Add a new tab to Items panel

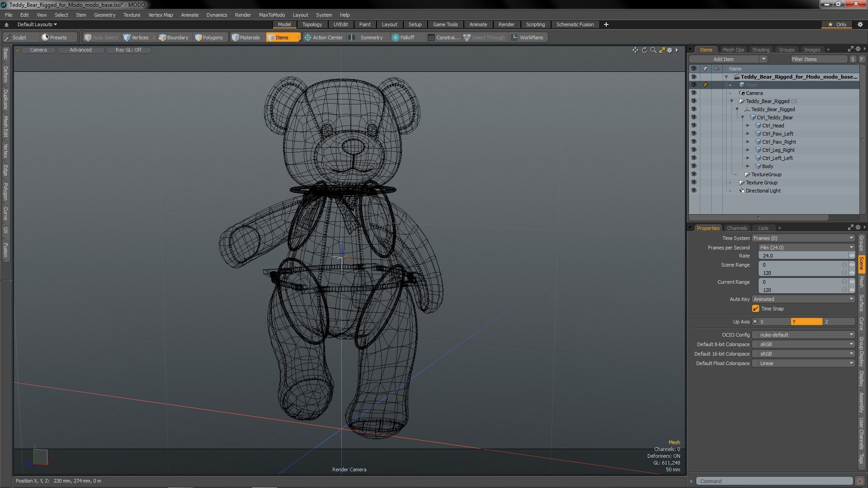tap(828, 50)
